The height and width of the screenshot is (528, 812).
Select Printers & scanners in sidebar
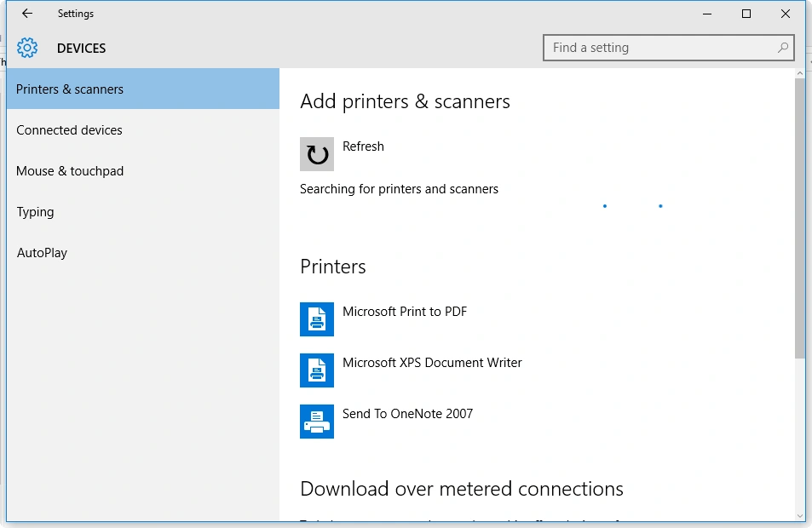click(x=143, y=89)
